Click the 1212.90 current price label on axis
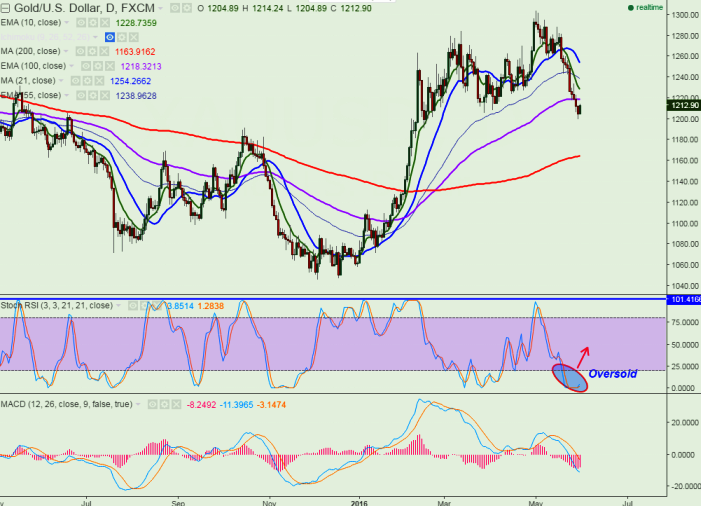The image size is (701, 506). coord(684,105)
